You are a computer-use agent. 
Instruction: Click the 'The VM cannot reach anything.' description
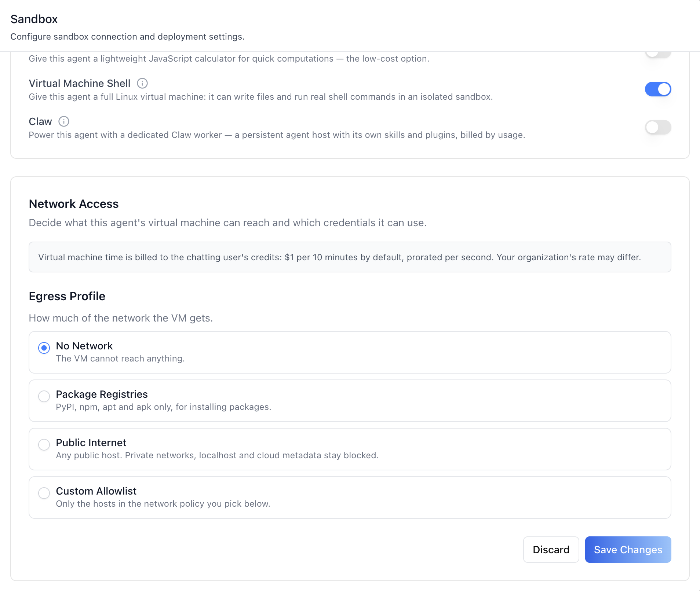click(120, 359)
